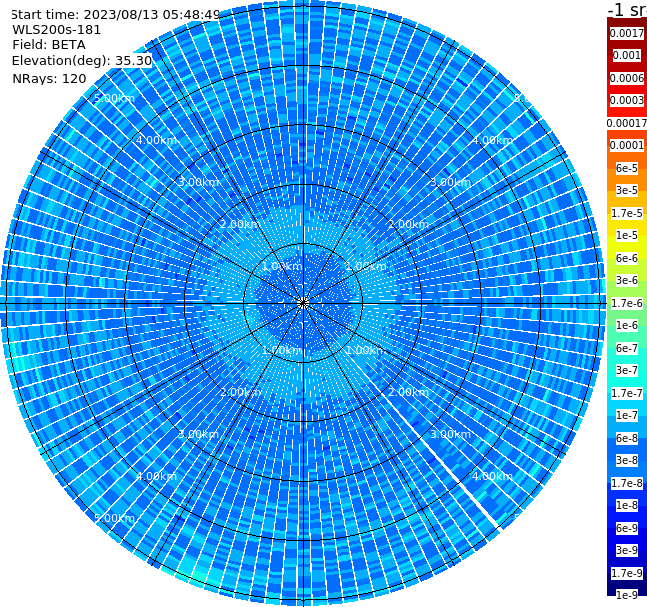Click the lower-left 4.00km ring label

pos(156,476)
